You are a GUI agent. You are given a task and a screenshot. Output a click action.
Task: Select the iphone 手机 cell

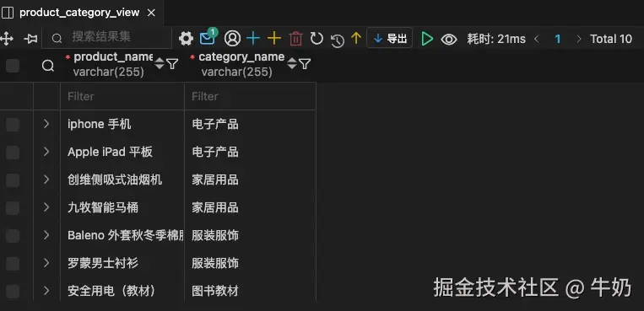point(122,125)
